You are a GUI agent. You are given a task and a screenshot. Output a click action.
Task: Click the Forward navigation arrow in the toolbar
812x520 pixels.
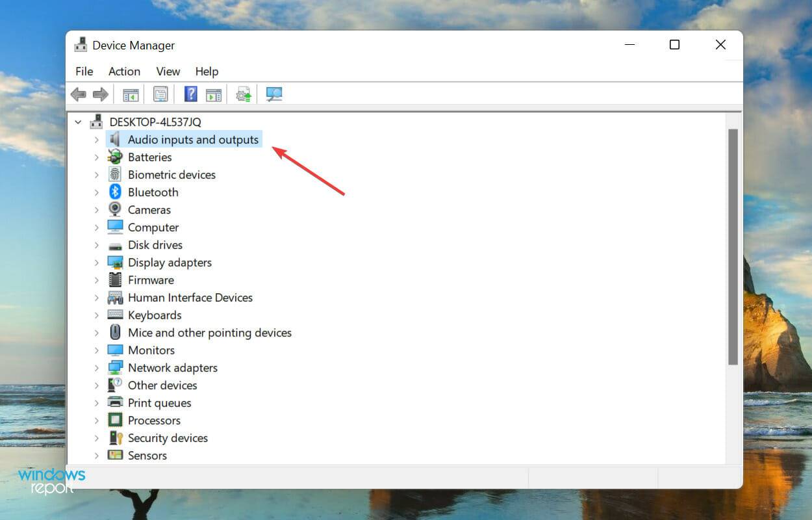pos(100,94)
